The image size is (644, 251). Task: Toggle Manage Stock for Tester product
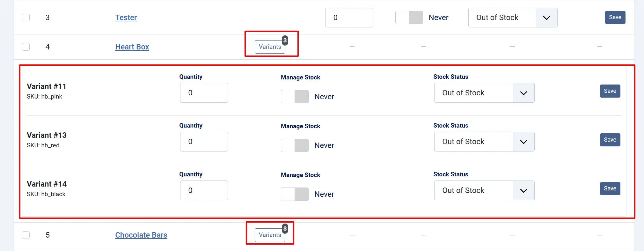coord(409,18)
